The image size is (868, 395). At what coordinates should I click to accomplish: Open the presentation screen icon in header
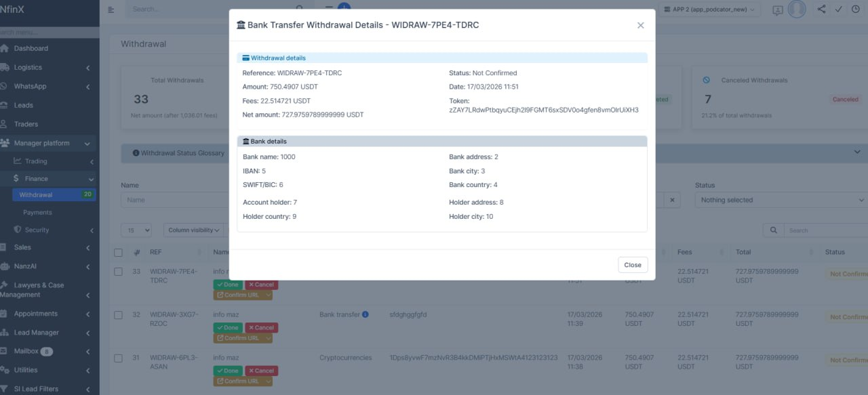coord(777,10)
